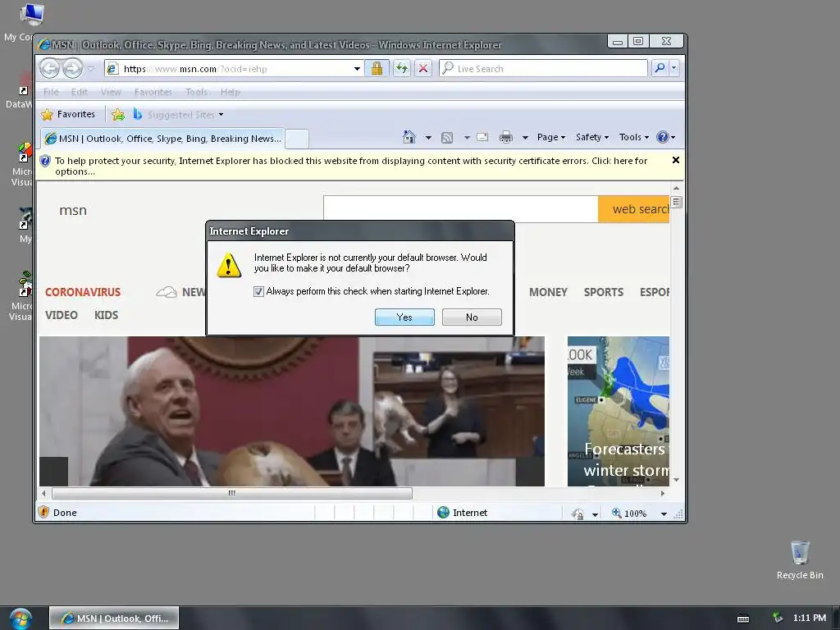Click the Forward navigation arrow
The image size is (840, 630).
72,68
